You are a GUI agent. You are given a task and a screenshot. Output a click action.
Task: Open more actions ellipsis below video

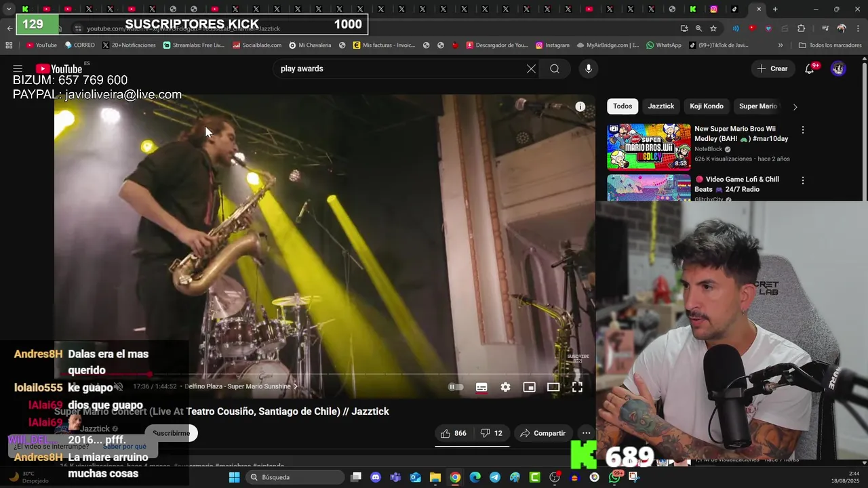point(586,433)
